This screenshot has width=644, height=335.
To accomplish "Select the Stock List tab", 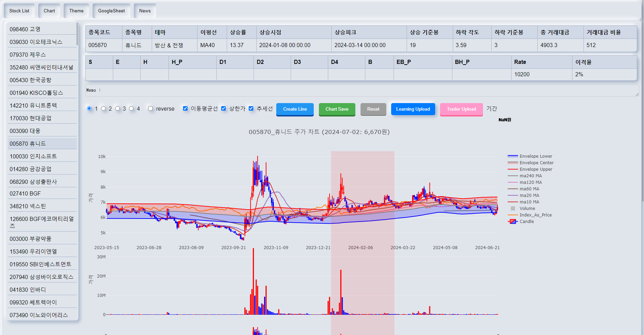I will [19, 11].
